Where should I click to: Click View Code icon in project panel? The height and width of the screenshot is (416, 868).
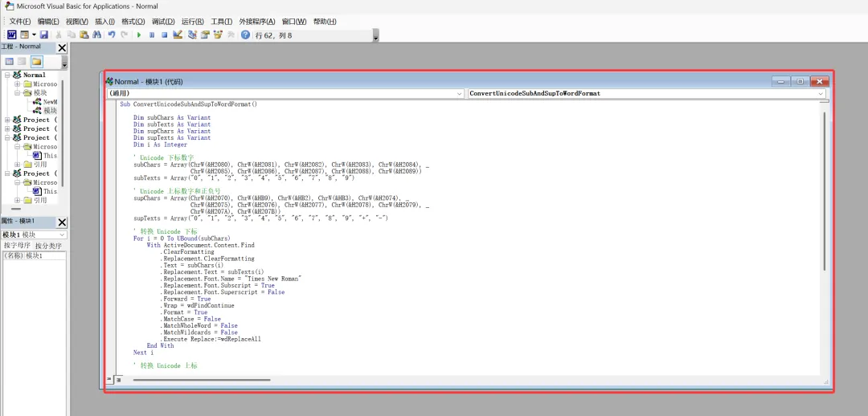(x=10, y=61)
